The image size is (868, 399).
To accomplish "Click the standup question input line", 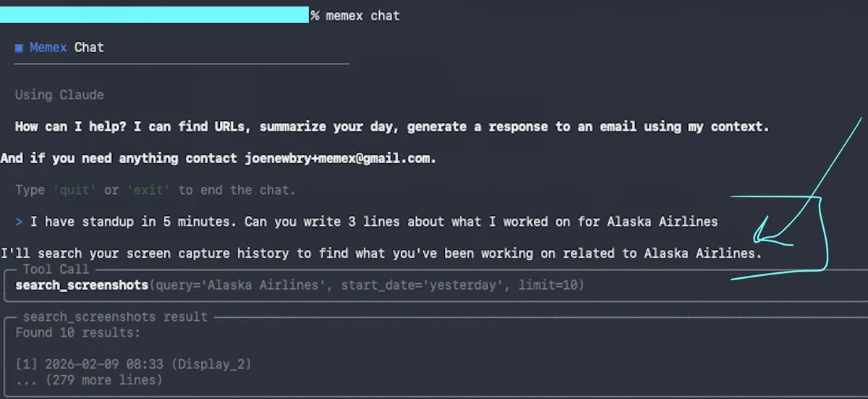I will (x=373, y=222).
